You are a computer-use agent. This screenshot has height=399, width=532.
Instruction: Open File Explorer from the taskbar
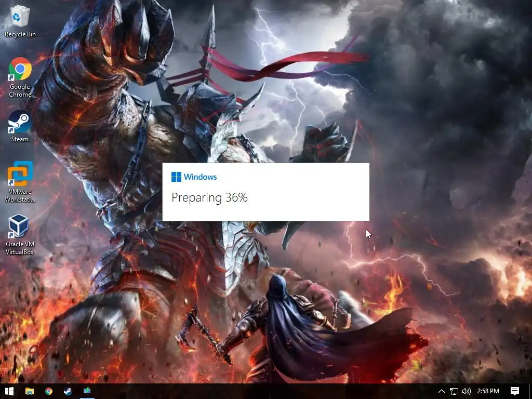[30, 391]
